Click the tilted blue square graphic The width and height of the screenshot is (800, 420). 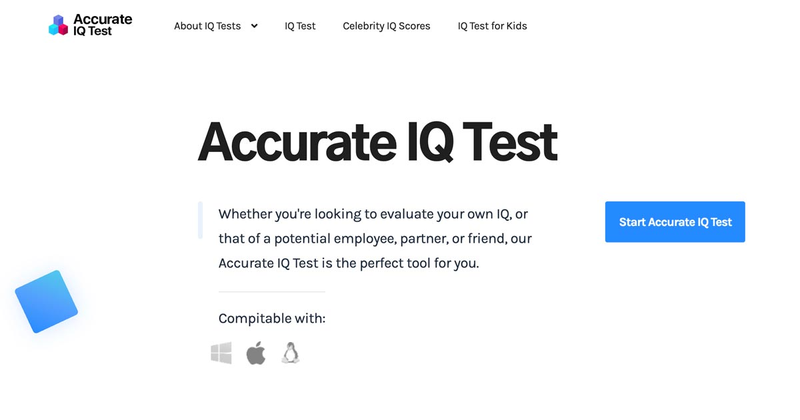(x=46, y=301)
